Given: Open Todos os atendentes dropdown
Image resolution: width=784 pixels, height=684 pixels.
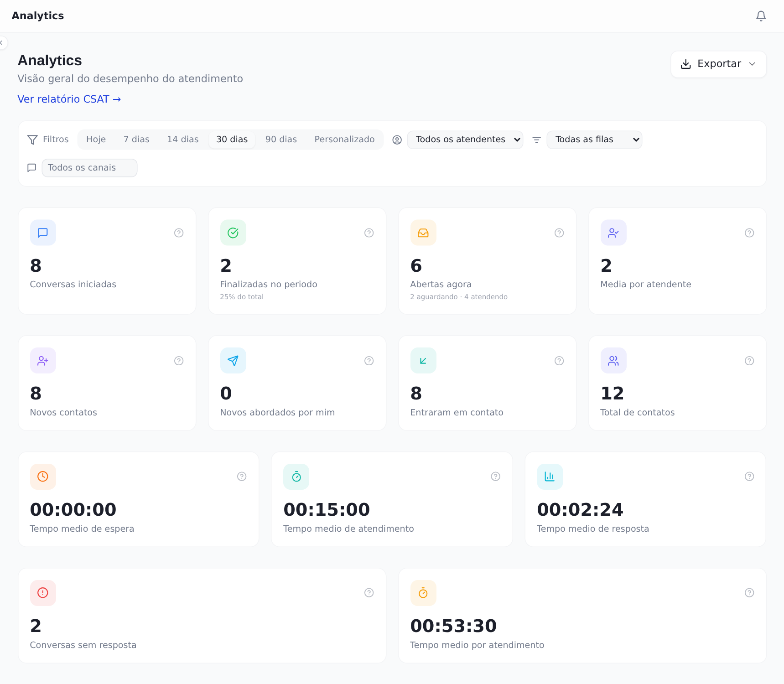Looking at the screenshot, I should point(465,140).
